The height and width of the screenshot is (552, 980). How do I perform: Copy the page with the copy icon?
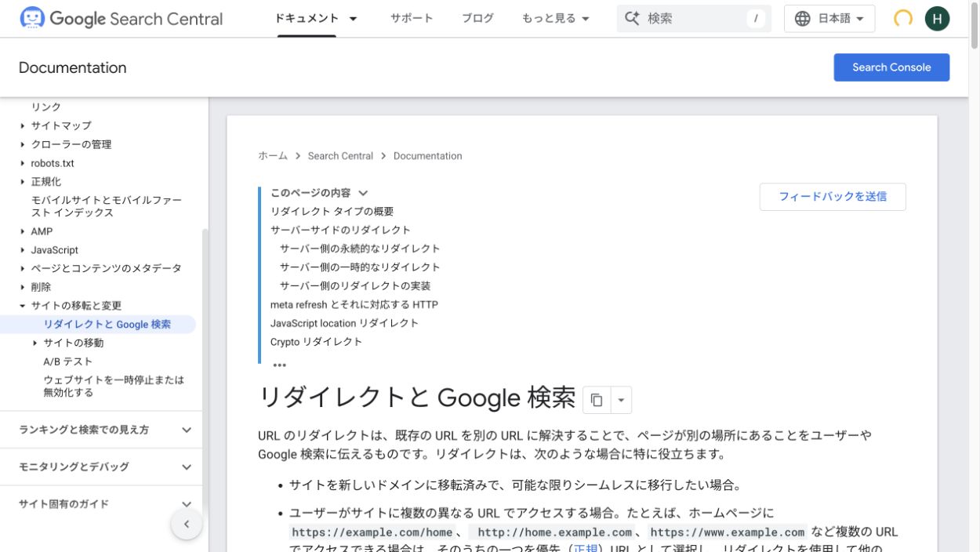pyautogui.click(x=596, y=400)
